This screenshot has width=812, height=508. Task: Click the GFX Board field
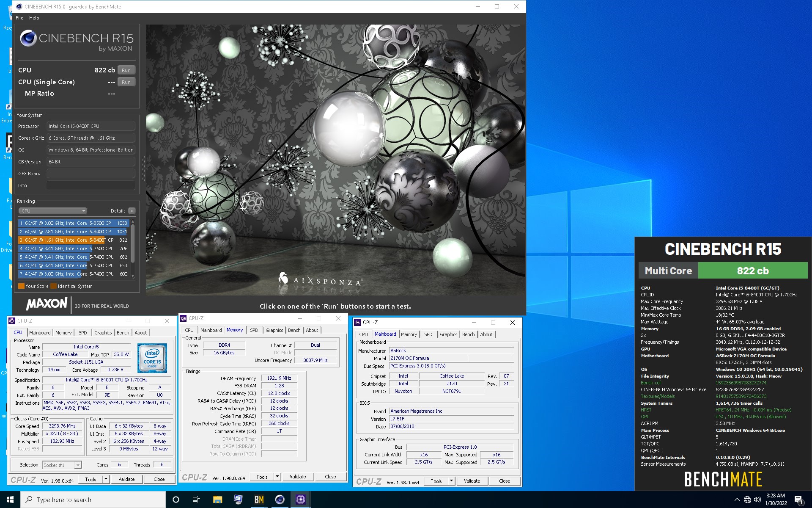[91, 174]
